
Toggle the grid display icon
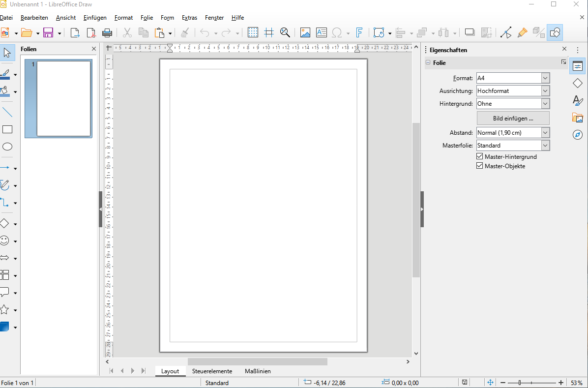253,32
